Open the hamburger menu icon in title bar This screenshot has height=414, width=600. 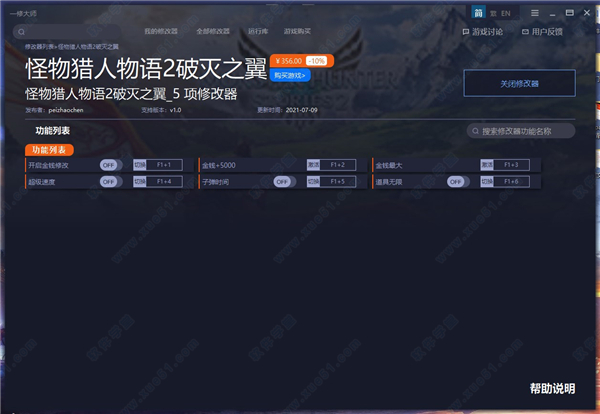tap(535, 13)
